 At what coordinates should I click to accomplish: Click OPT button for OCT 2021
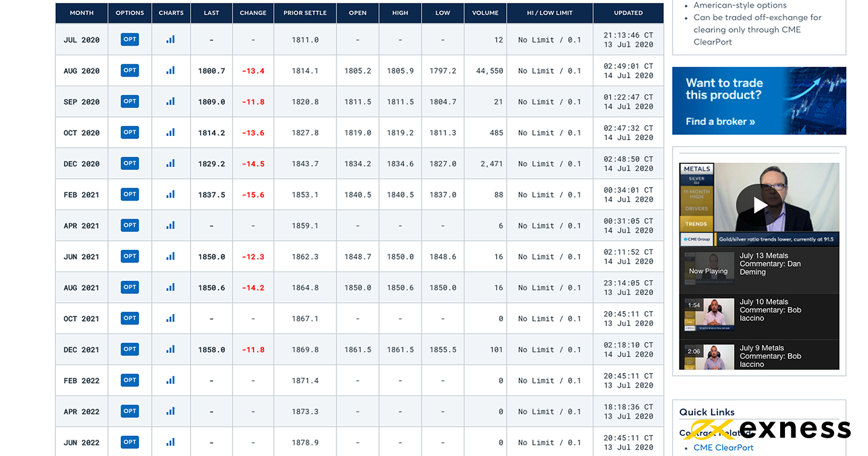pyautogui.click(x=130, y=318)
